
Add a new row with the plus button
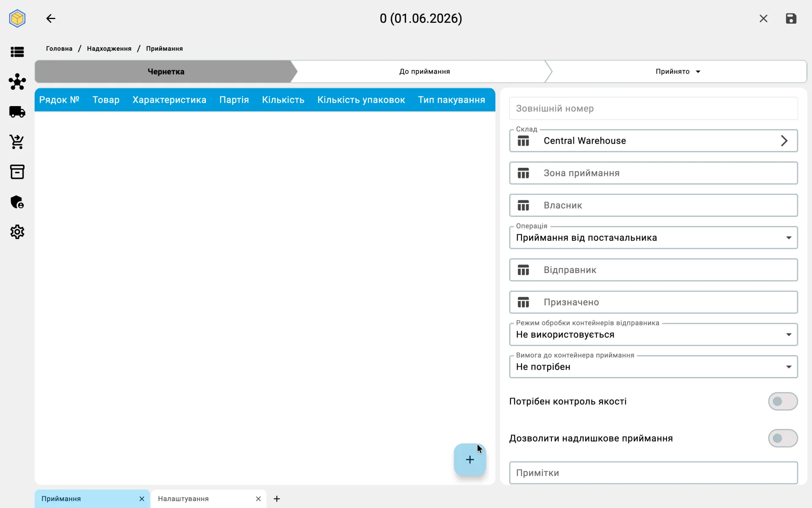pyautogui.click(x=470, y=459)
